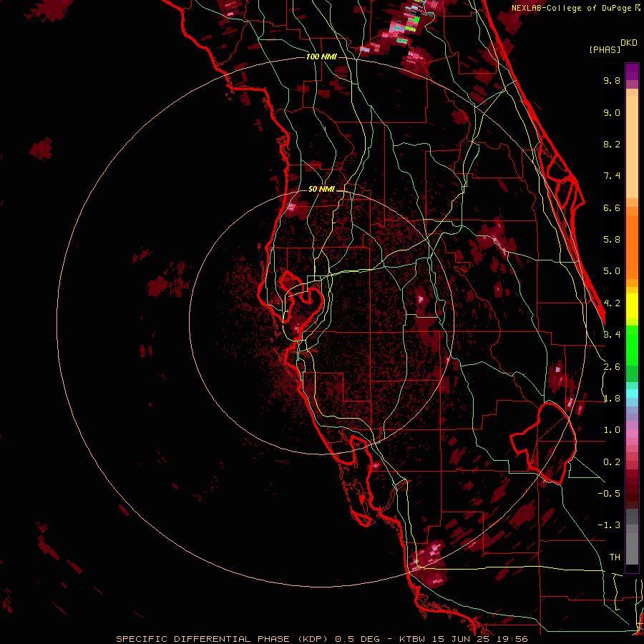Click the -0.5 value on color scale

click(x=609, y=494)
